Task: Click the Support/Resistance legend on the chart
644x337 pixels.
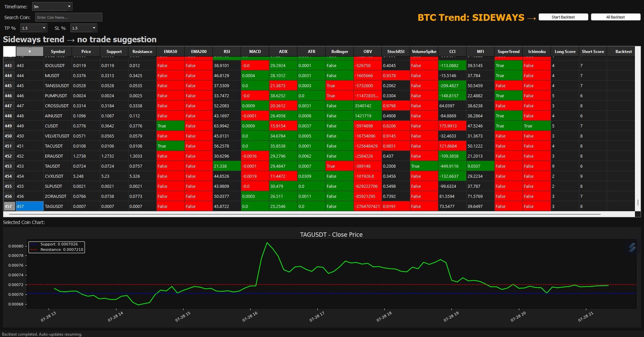Action: 56,247
